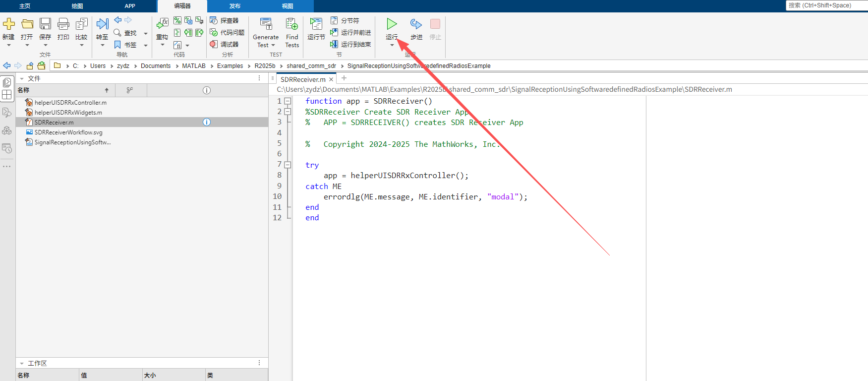
Task: Open the Find Files sidebar icon
Action: pyautogui.click(x=7, y=113)
